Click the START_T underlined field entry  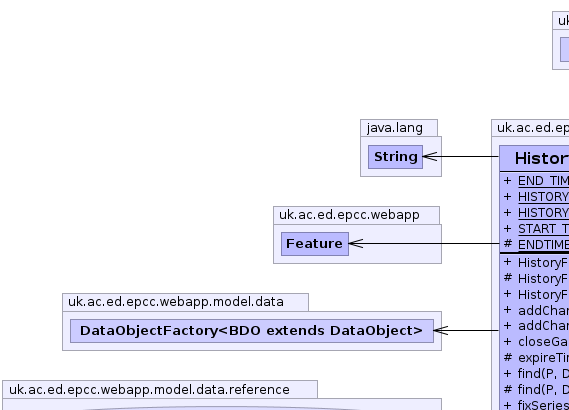point(543,229)
